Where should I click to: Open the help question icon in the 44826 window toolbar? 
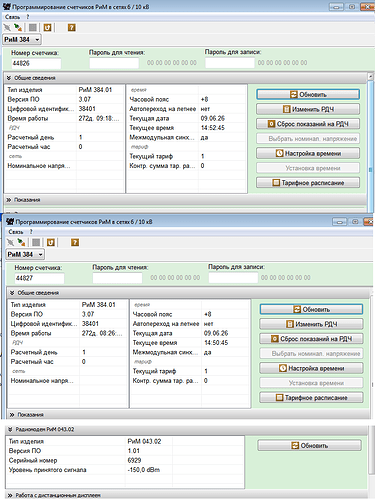72,27
